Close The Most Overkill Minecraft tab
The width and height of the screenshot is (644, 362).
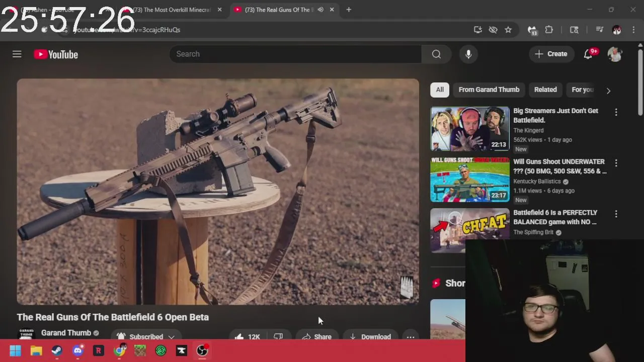tap(219, 10)
